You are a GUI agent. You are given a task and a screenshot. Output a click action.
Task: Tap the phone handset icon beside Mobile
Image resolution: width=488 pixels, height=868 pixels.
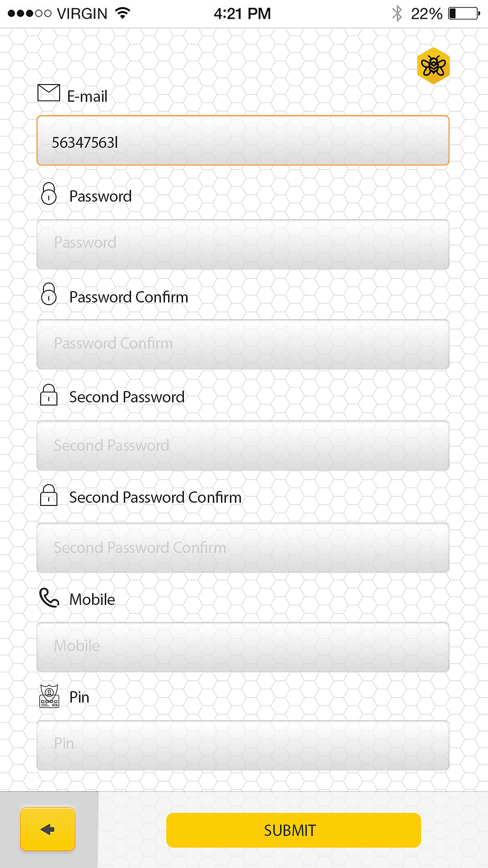(x=49, y=598)
